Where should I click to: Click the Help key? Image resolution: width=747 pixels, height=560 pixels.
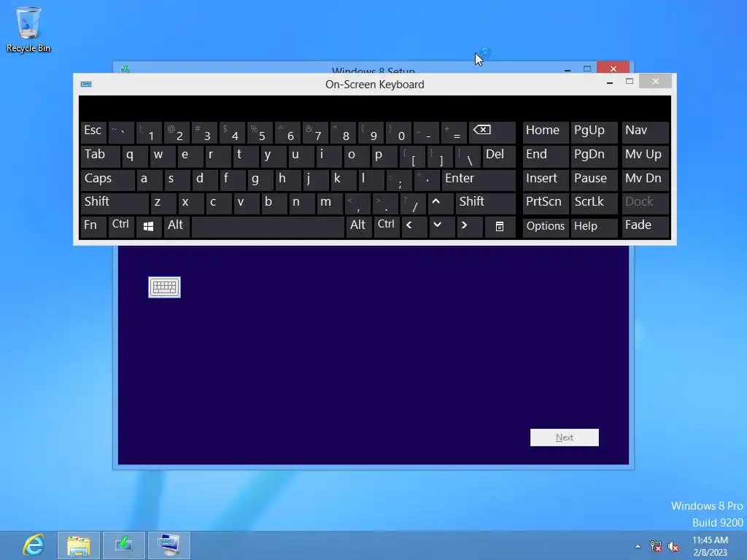(594, 227)
